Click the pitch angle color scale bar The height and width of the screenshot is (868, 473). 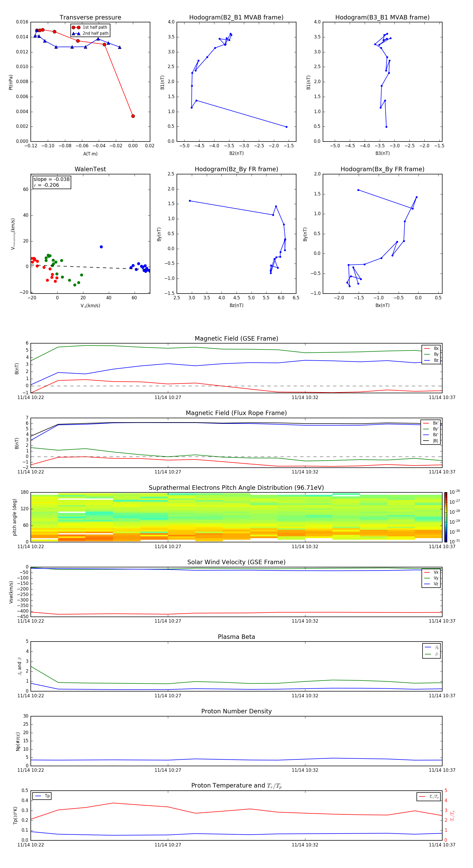click(x=445, y=517)
